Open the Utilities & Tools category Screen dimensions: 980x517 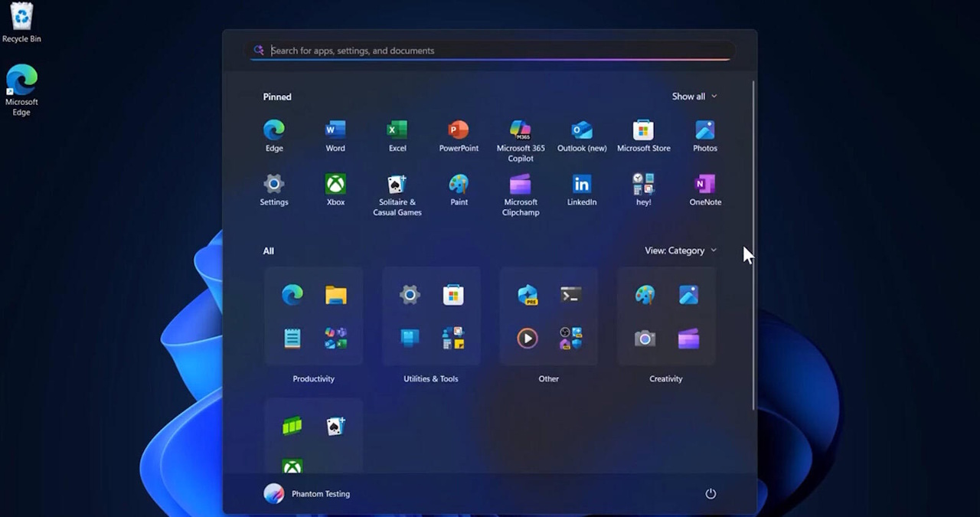(x=431, y=316)
